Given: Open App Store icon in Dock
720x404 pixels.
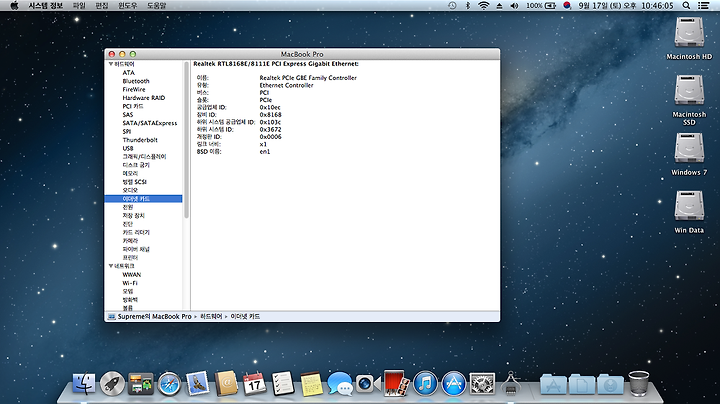Looking at the screenshot, I should coord(454,384).
